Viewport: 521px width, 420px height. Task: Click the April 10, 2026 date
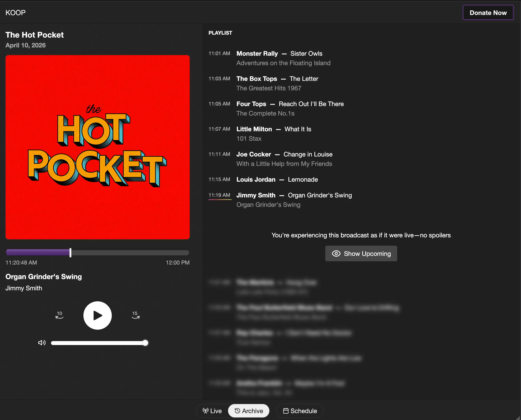[x=25, y=45]
